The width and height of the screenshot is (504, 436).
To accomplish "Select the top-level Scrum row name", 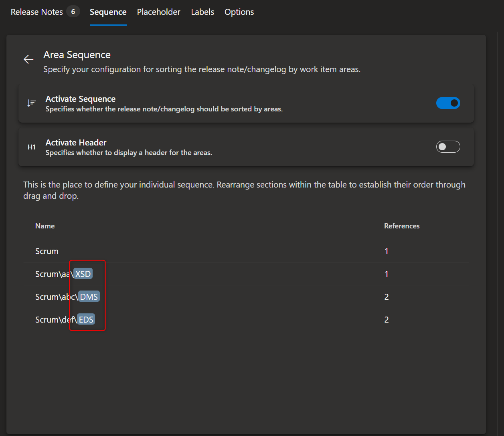I will pos(47,251).
